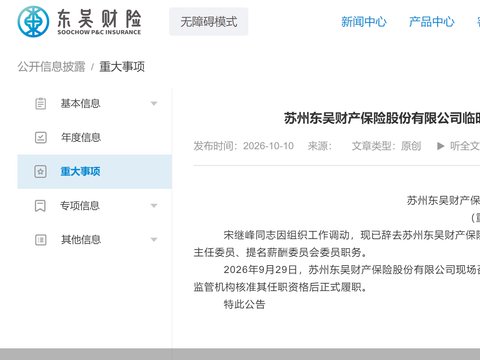Click the 听全文 listen label
This screenshot has width=480, height=360.
tap(465, 146)
